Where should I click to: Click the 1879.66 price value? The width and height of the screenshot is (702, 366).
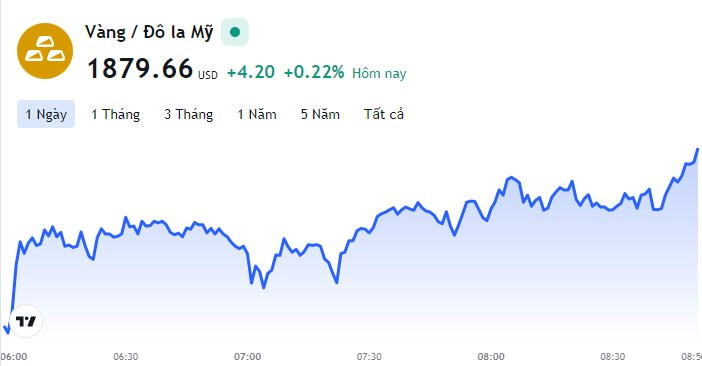140,69
